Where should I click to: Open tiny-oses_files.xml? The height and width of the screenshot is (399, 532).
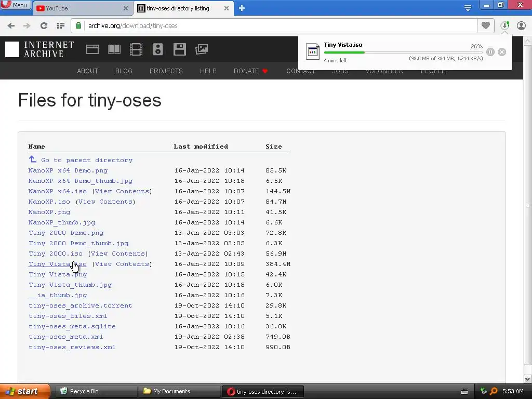click(x=68, y=316)
